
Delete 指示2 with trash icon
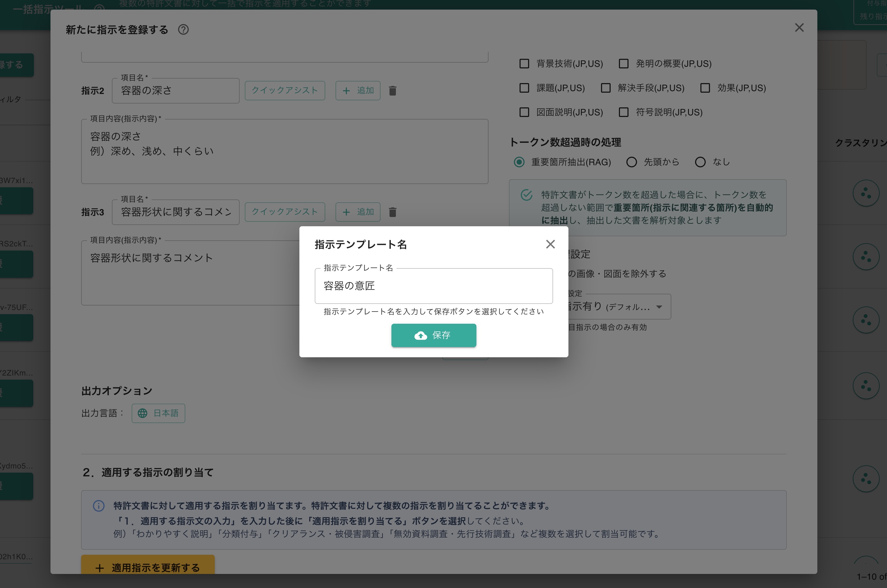click(x=392, y=91)
